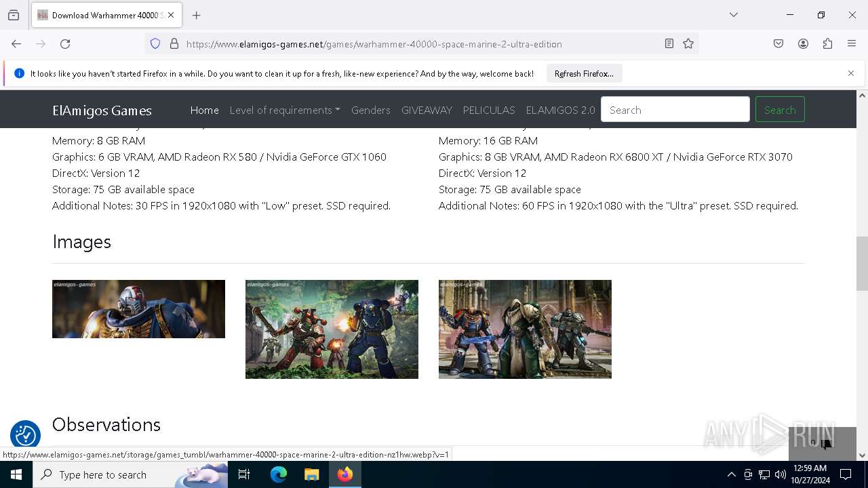The width and height of the screenshot is (868, 488).
Task: Launch Microsoft Edge from taskbar
Action: click(279, 474)
